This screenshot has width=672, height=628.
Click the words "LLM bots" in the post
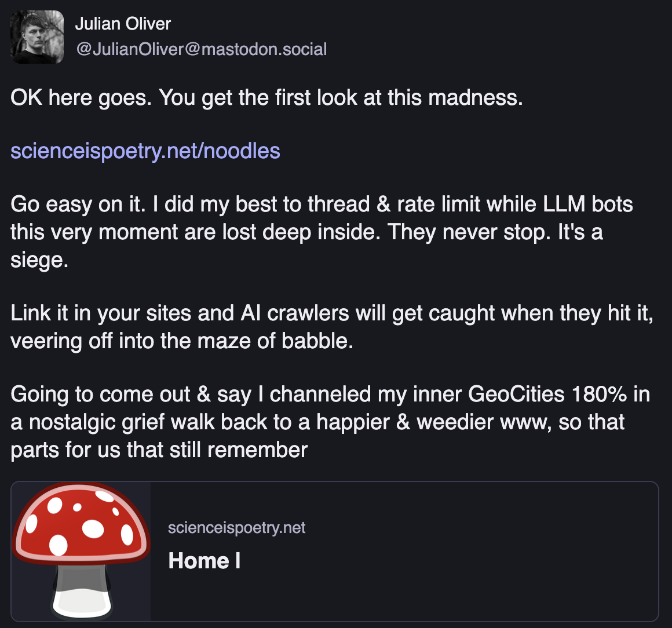tap(587, 205)
